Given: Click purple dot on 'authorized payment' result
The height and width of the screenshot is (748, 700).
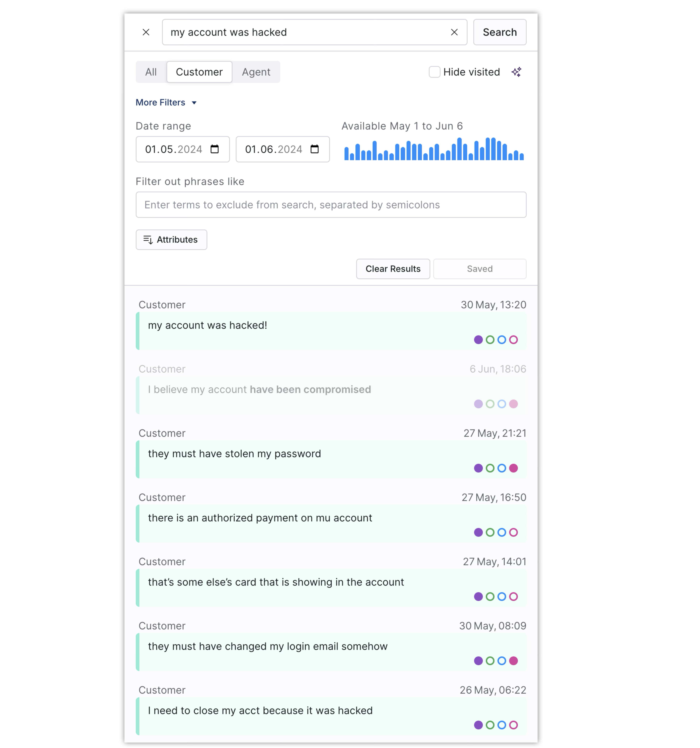Looking at the screenshot, I should coord(478,532).
